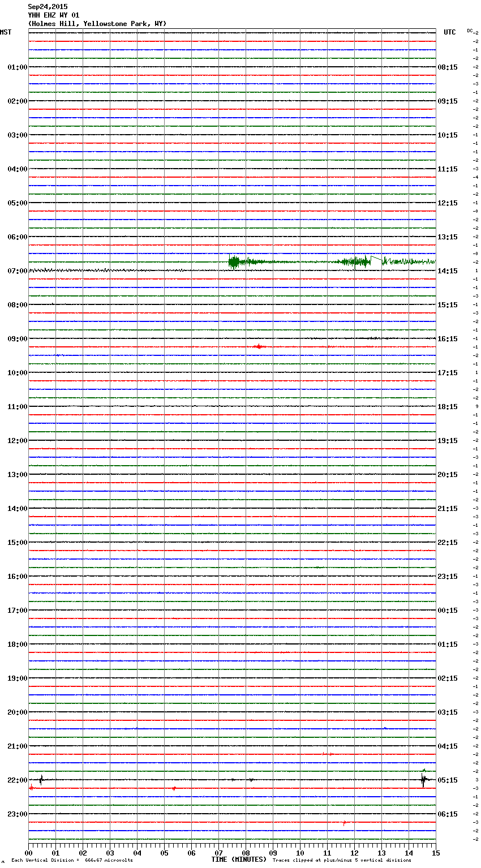Select the 08:00 MST time label
Screen dimensions: 481x868
(18, 305)
